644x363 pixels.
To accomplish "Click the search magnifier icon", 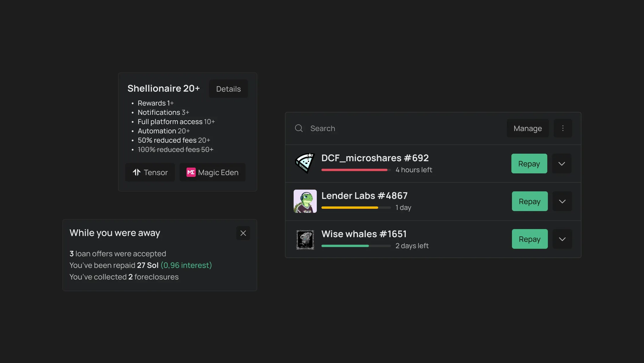I will (299, 128).
